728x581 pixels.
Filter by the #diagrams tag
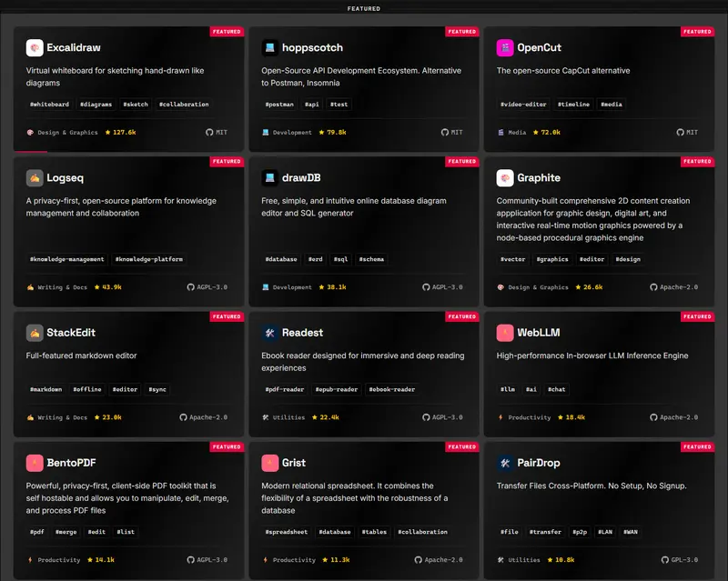coord(96,105)
